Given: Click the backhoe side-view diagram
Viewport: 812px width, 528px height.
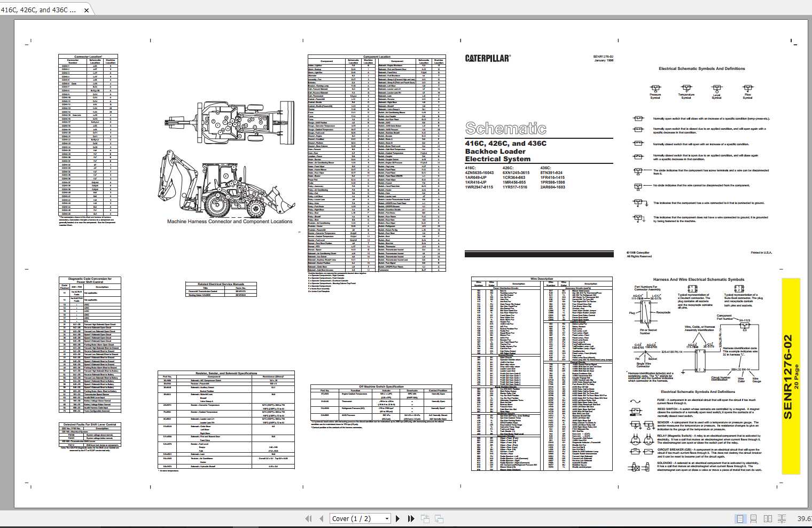Looking at the screenshot, I should (227, 184).
